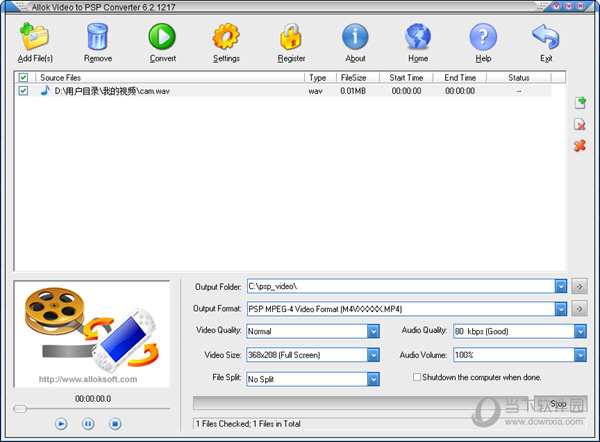Click the red X clear all side icon
600x442 pixels.
[580, 145]
